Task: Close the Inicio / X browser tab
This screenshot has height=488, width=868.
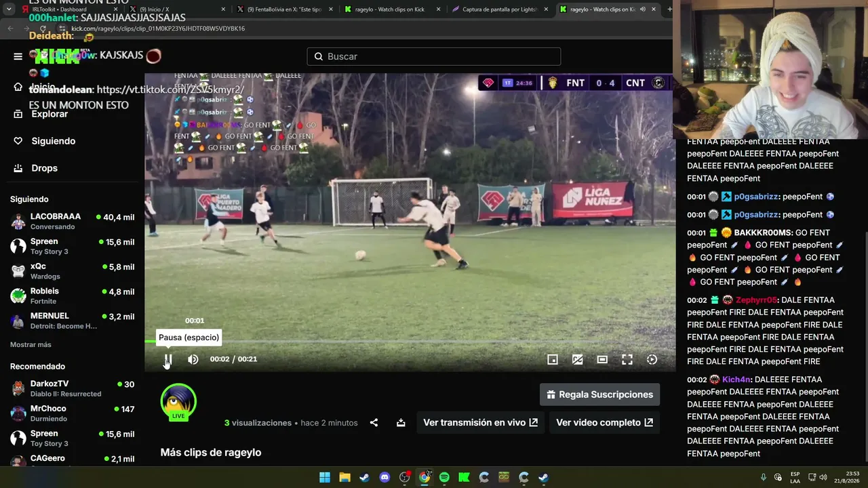Action: coord(223,9)
